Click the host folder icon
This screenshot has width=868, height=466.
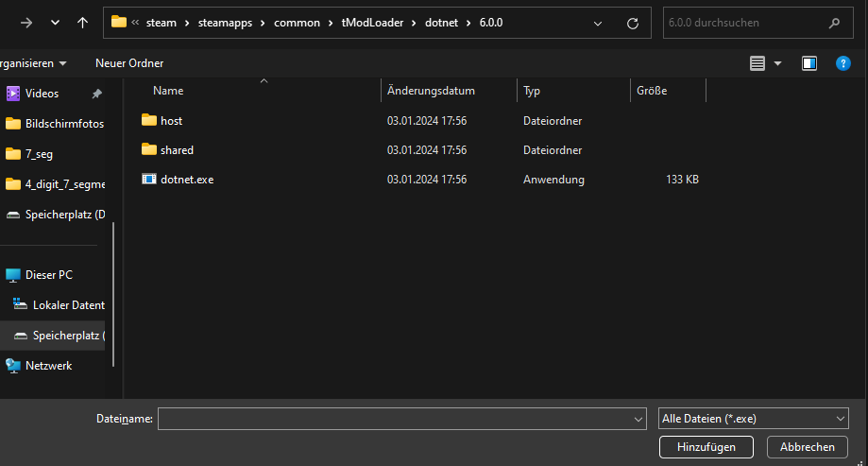pos(149,120)
